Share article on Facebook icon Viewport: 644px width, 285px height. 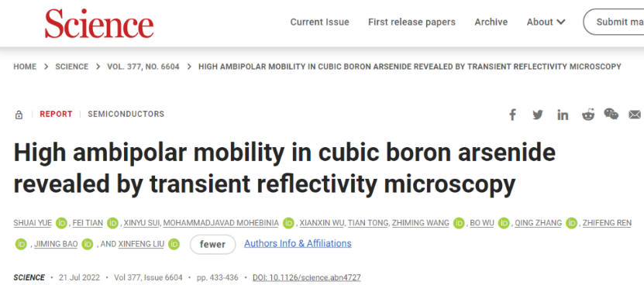coord(512,115)
